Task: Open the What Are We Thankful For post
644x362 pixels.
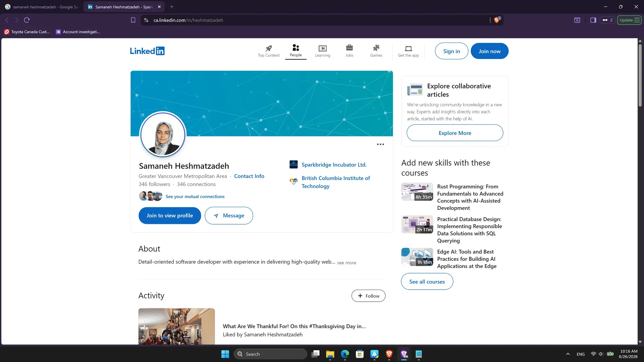Action: [294, 326]
